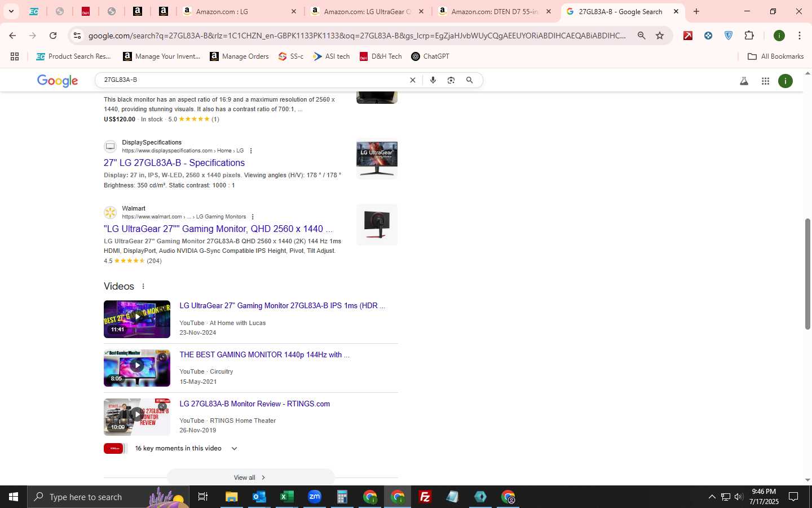Go back with the browser back arrow
Screen dimensions: 812x508
pos(12,36)
